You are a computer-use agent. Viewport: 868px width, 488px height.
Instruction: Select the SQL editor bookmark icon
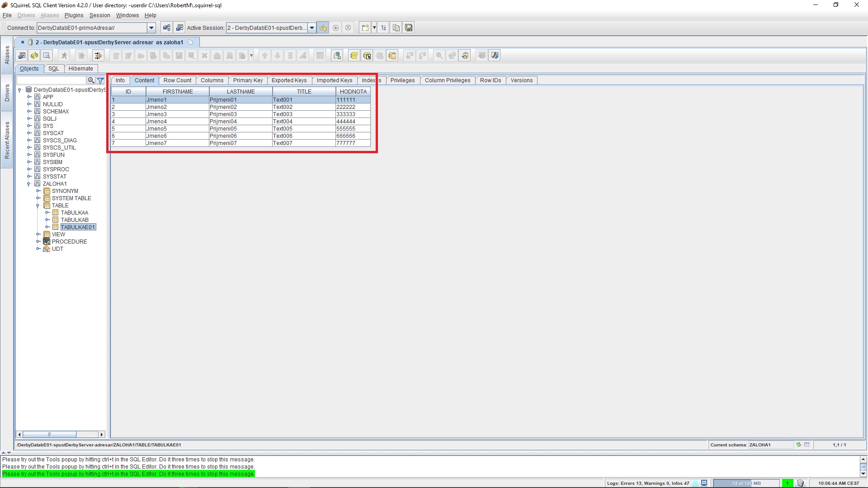[495, 56]
